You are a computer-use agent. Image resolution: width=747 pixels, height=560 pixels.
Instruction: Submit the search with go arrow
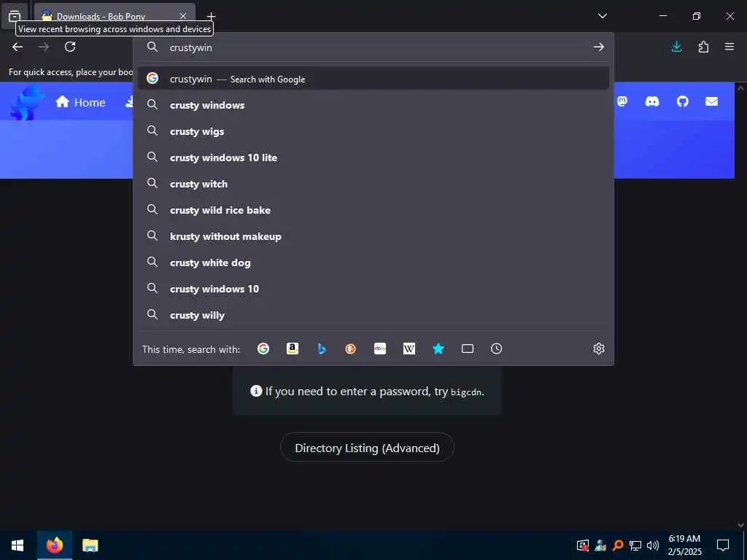point(598,47)
